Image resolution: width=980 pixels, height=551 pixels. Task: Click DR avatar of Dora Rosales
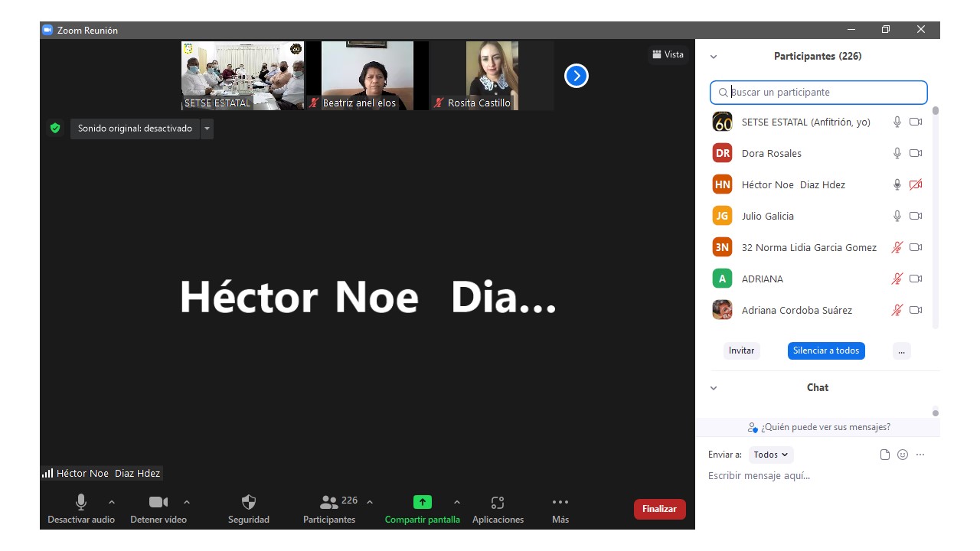(722, 153)
